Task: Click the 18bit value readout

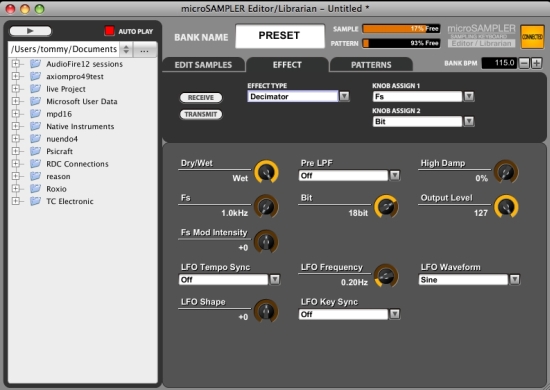Action: [x=358, y=213]
